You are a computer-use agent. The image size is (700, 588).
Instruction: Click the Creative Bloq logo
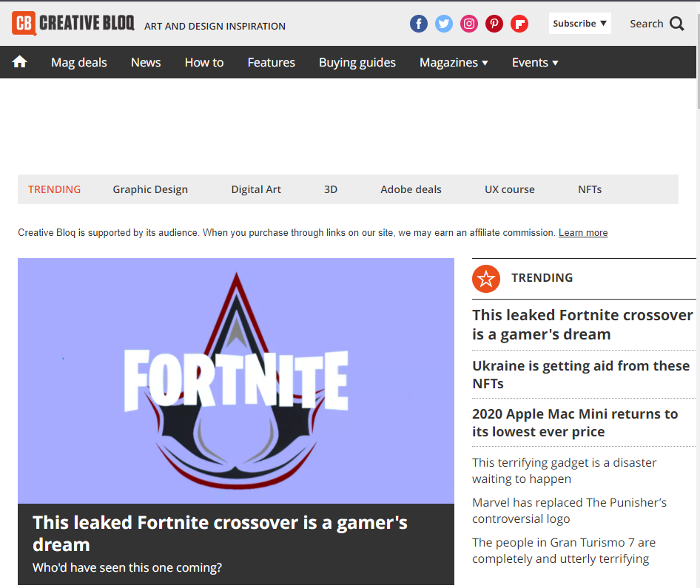point(73,23)
